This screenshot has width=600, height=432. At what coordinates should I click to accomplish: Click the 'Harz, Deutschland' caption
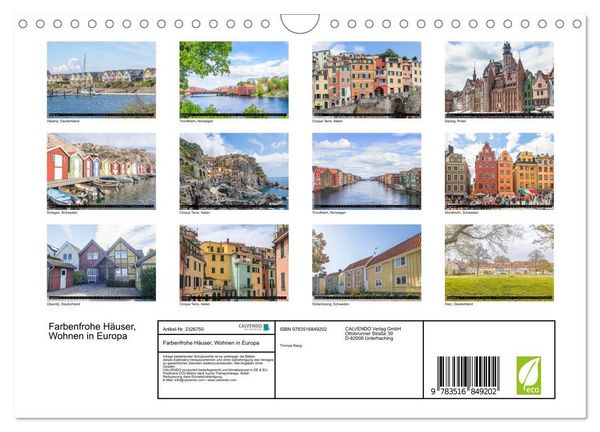click(459, 304)
